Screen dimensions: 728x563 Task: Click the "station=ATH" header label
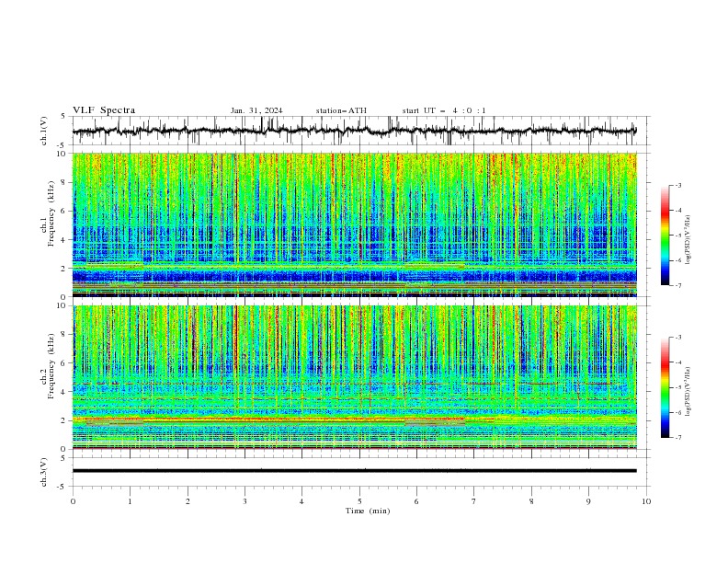pyautogui.click(x=341, y=110)
